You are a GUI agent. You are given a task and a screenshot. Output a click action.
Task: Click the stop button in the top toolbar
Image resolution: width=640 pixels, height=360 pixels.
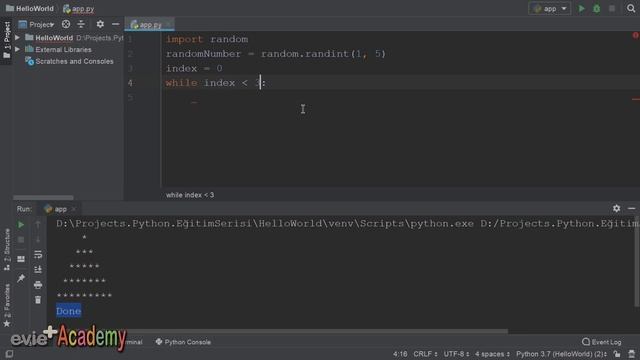(611, 9)
